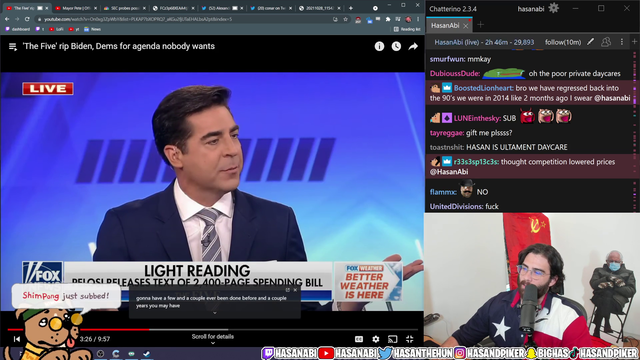Click the video time display 3:26 / 9:57
Image resolution: width=640 pixels, height=360 pixels.
95,339
